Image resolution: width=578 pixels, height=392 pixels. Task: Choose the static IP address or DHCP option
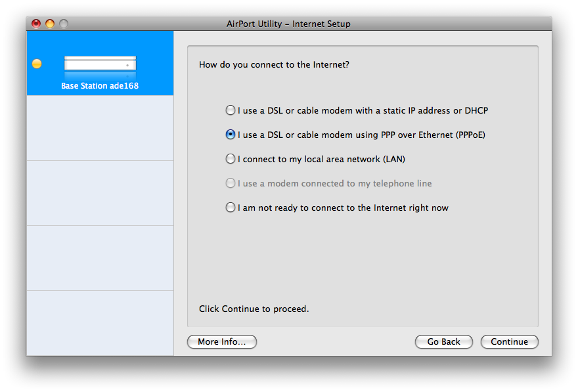(231, 110)
